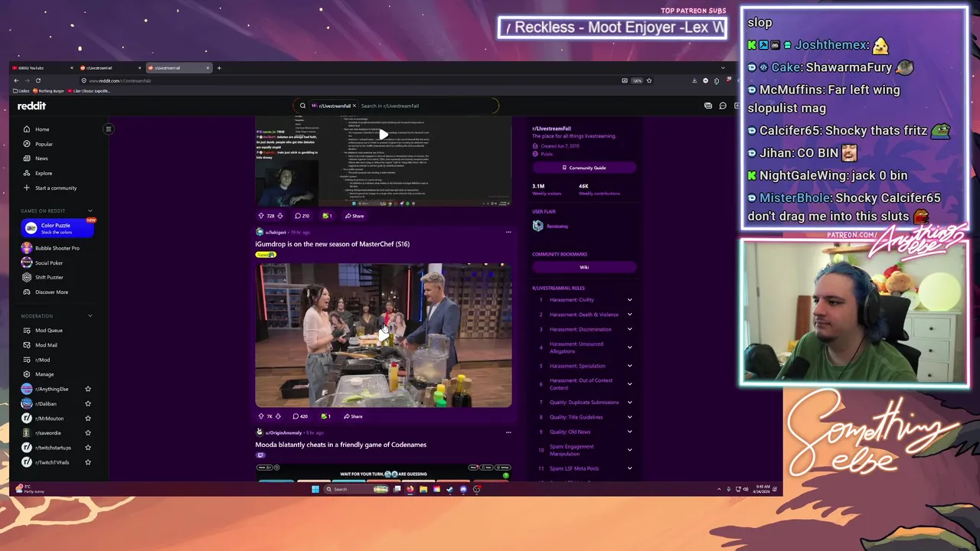Open Mod Mail in the moderation list
This screenshot has width=980, height=551.
pyautogui.click(x=46, y=345)
